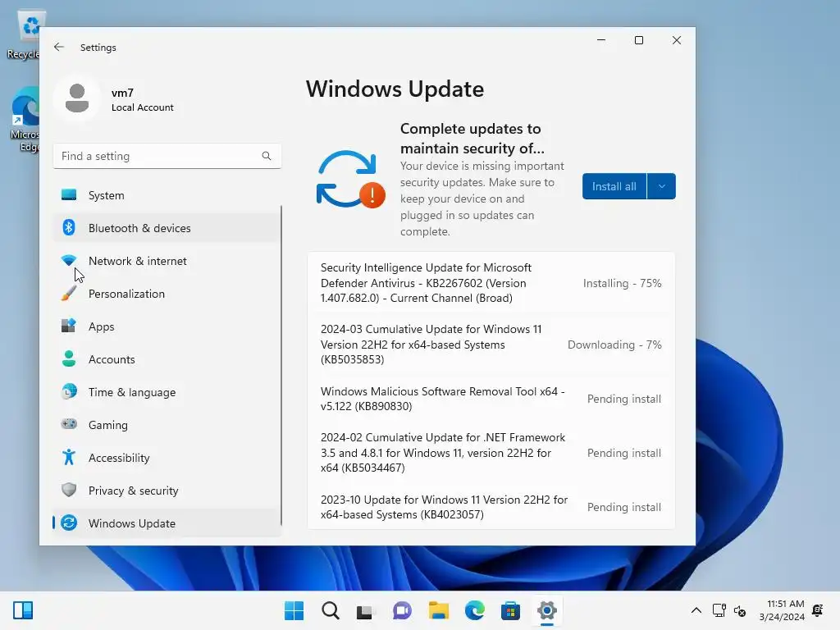Go back with the Settings back arrow
The image size is (840, 630).
point(59,47)
